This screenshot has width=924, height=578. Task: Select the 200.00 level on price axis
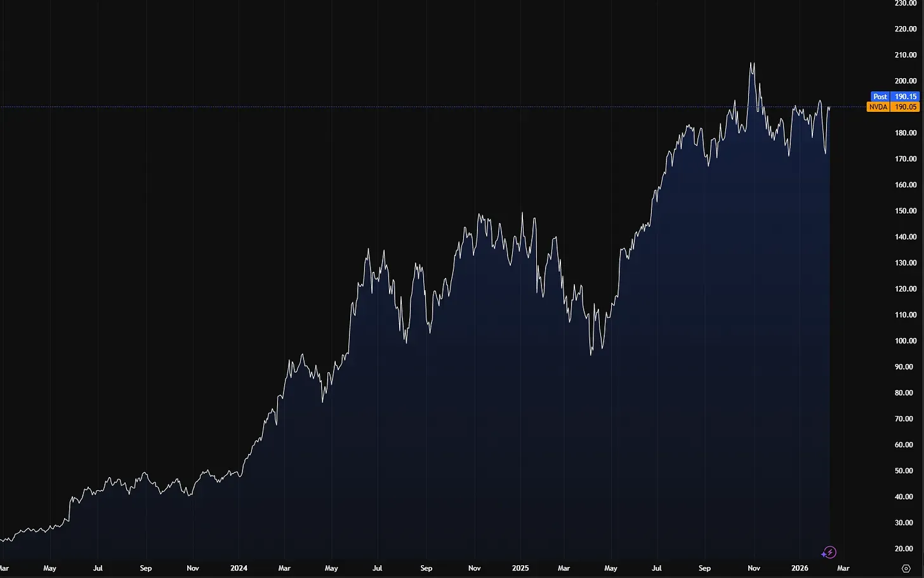[x=905, y=81]
